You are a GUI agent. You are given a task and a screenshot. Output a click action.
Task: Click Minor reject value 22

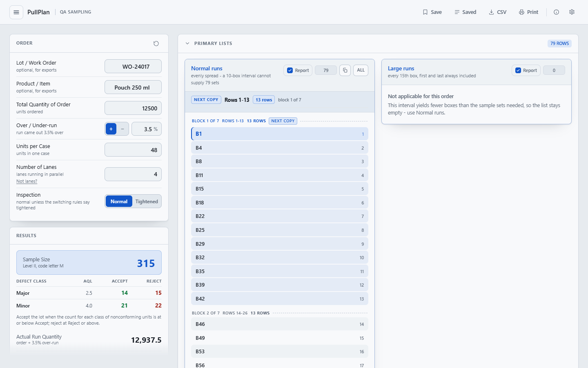[x=158, y=305]
